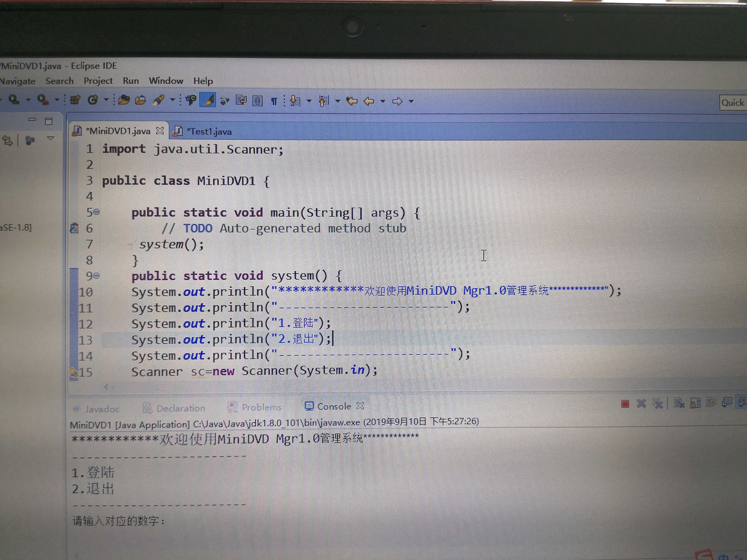
Task: Click the New Java Class icon
Action: click(x=93, y=100)
